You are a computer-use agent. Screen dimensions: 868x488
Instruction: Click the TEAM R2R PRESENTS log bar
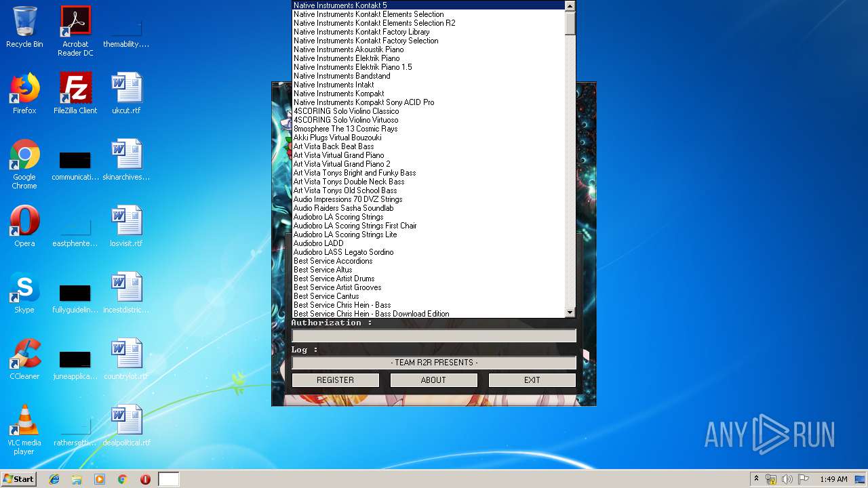tap(434, 363)
